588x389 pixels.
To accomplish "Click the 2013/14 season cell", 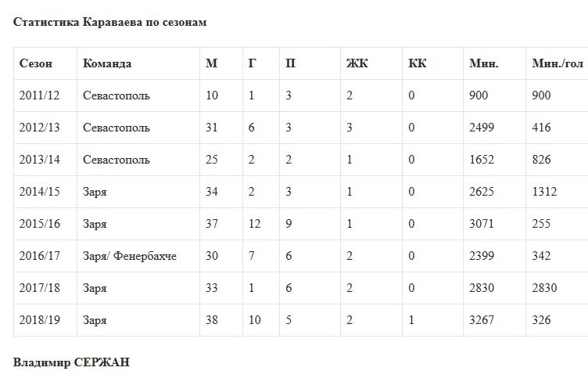I will pos(39,160).
